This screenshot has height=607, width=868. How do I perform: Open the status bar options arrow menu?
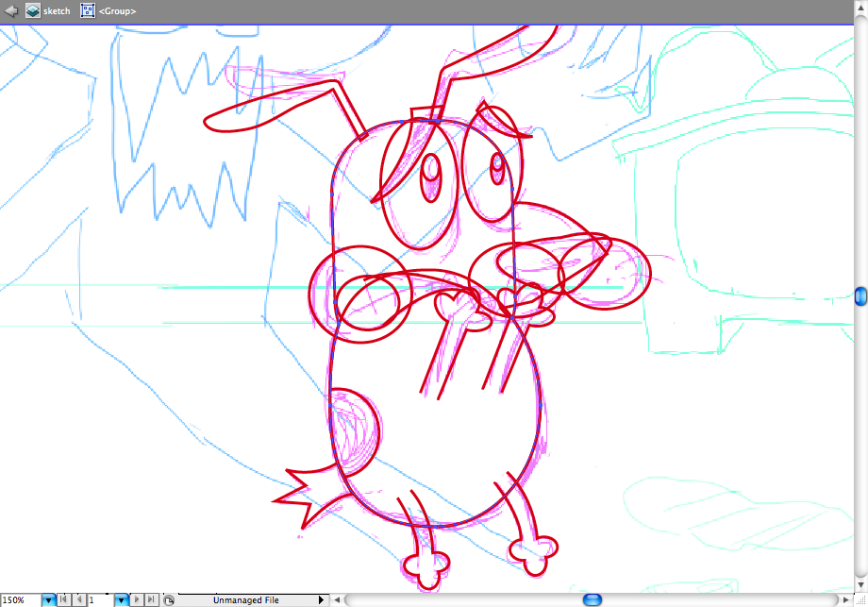tap(321, 599)
